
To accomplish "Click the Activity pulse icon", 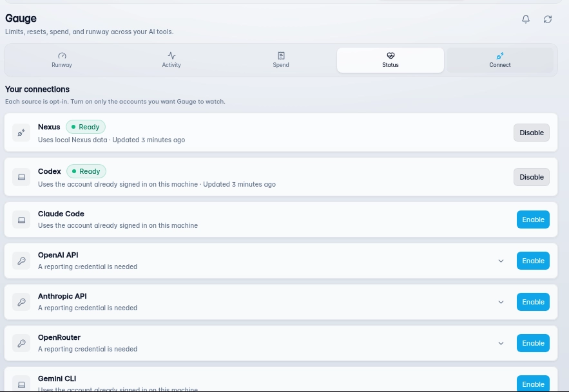I will pyautogui.click(x=171, y=55).
